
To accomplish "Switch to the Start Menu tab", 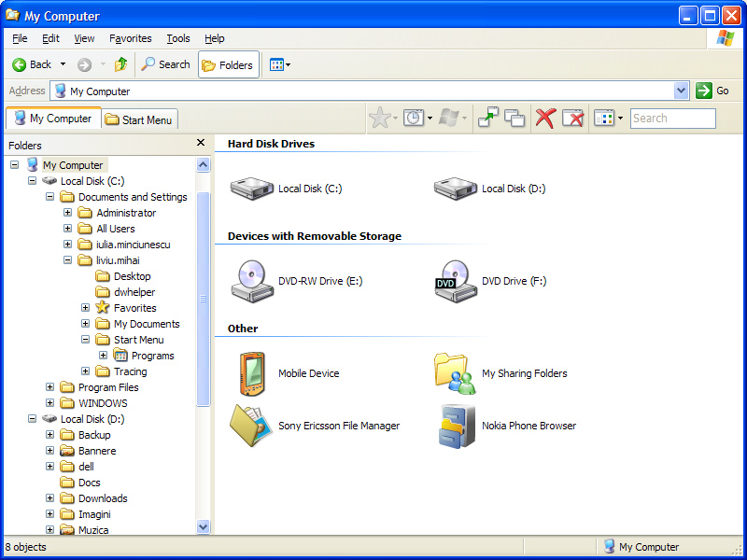I will [x=139, y=119].
